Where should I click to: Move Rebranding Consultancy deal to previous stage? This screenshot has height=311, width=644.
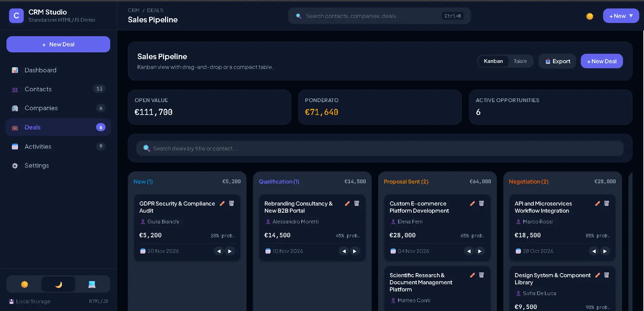344,251
